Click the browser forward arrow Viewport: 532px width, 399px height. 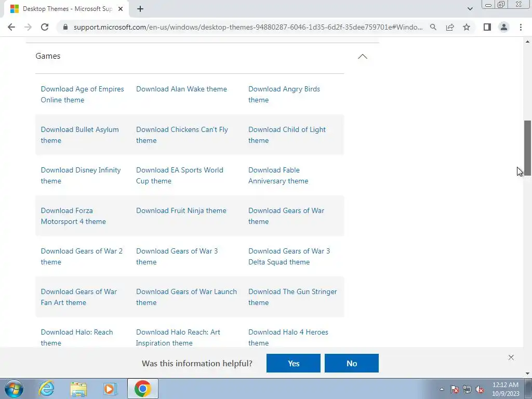(x=28, y=27)
